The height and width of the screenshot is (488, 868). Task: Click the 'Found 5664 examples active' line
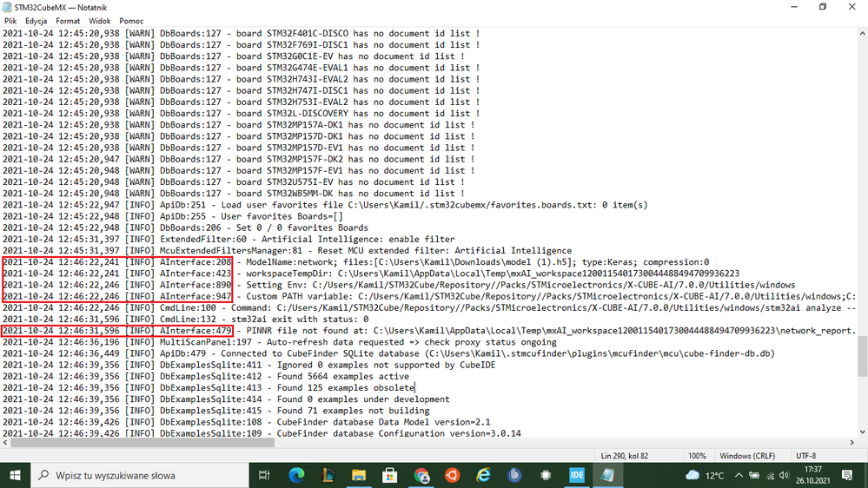(206, 376)
